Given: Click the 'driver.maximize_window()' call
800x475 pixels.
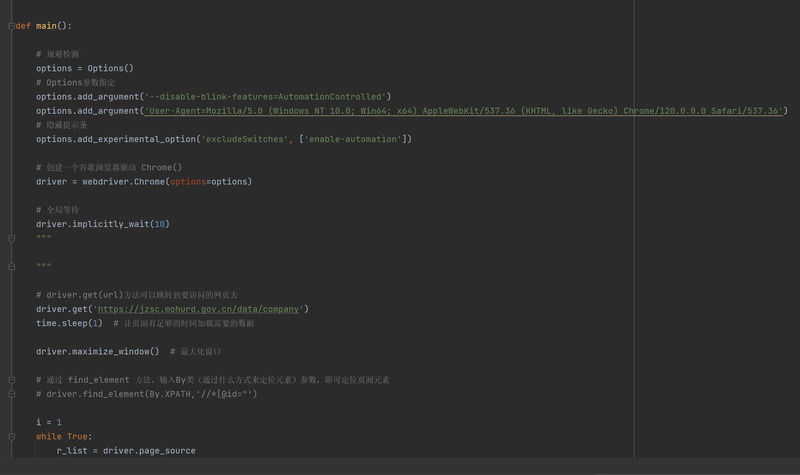Looking at the screenshot, I should [97, 352].
